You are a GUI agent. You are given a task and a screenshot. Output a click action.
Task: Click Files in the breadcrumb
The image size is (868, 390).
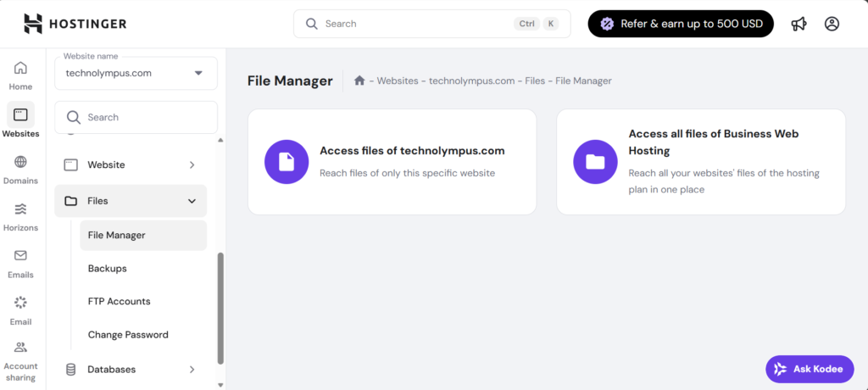click(535, 81)
